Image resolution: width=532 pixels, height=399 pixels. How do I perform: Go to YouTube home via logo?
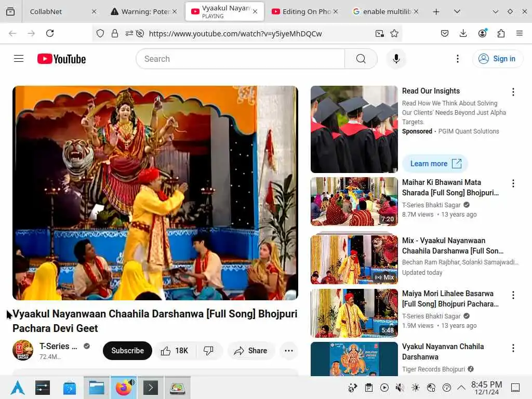pyautogui.click(x=61, y=59)
